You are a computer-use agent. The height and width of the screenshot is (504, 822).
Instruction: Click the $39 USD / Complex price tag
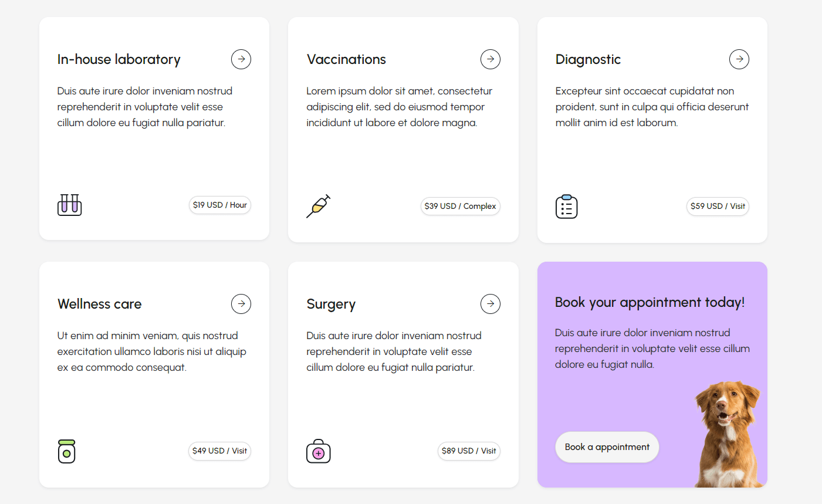[460, 206]
